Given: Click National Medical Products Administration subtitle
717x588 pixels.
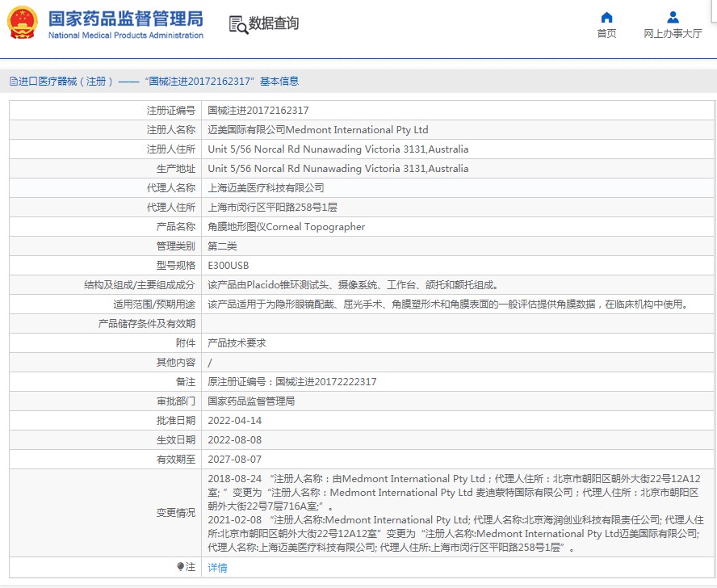Looking at the screenshot, I should tap(125, 36).
